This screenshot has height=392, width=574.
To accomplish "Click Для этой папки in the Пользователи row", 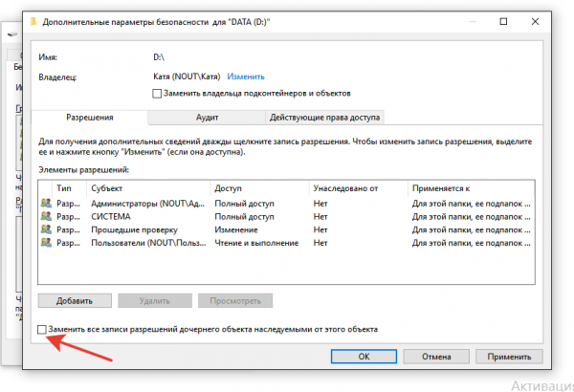I will pos(471,243).
